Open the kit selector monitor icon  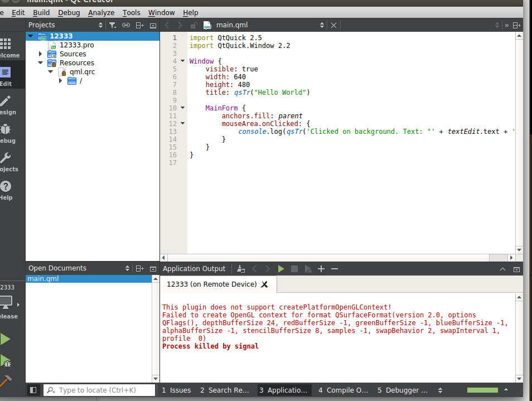pos(7,302)
